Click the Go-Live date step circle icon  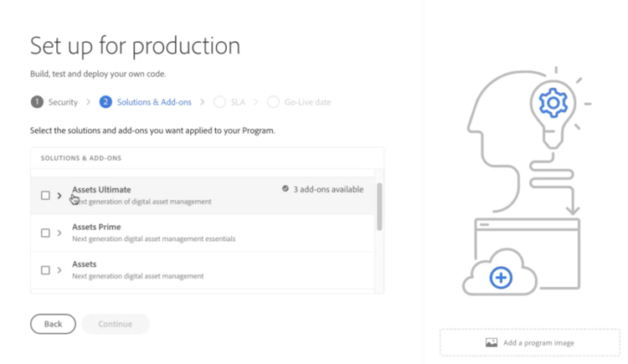point(273,102)
